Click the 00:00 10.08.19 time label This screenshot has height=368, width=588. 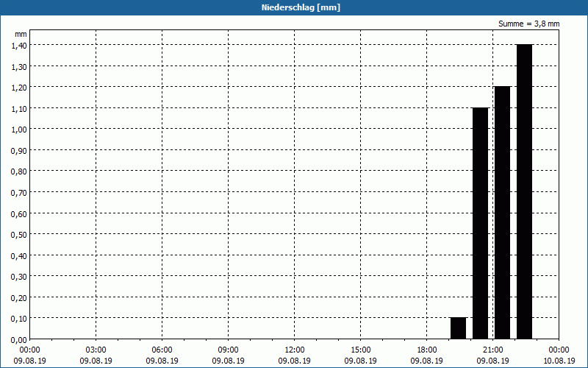(x=559, y=355)
